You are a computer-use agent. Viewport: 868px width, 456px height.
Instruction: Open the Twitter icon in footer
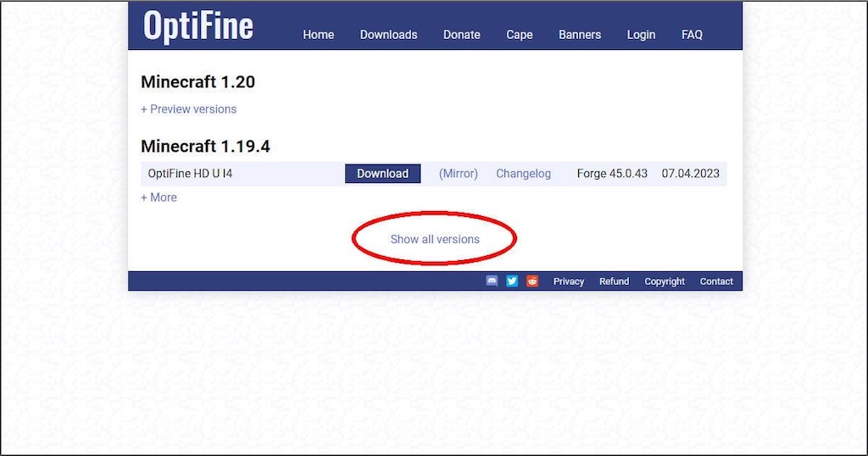pyautogui.click(x=512, y=281)
